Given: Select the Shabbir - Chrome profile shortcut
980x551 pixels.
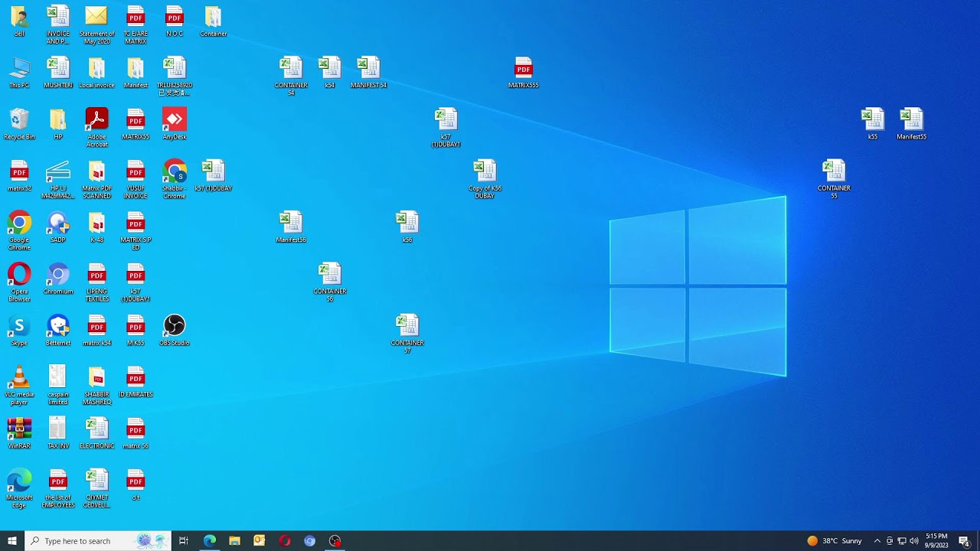Looking at the screenshot, I should click(x=175, y=179).
